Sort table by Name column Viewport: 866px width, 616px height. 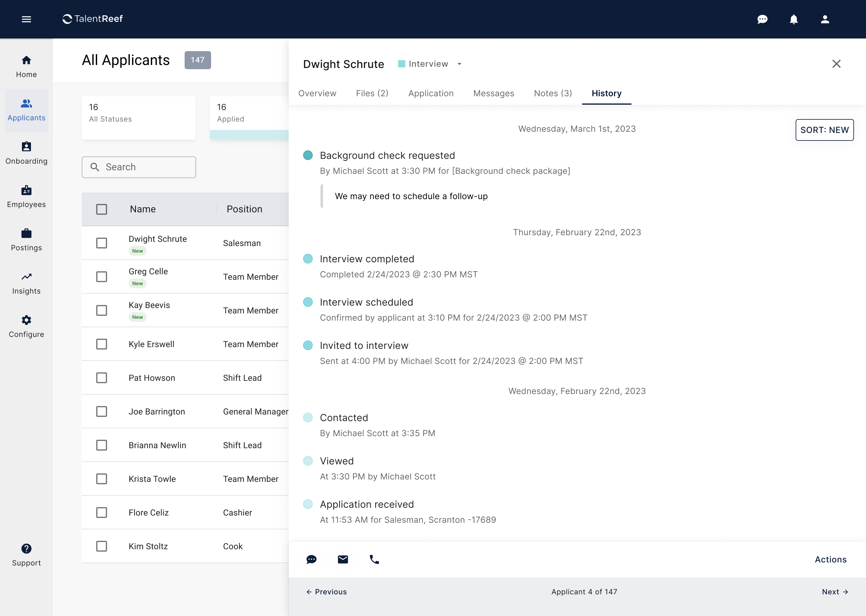tap(143, 209)
